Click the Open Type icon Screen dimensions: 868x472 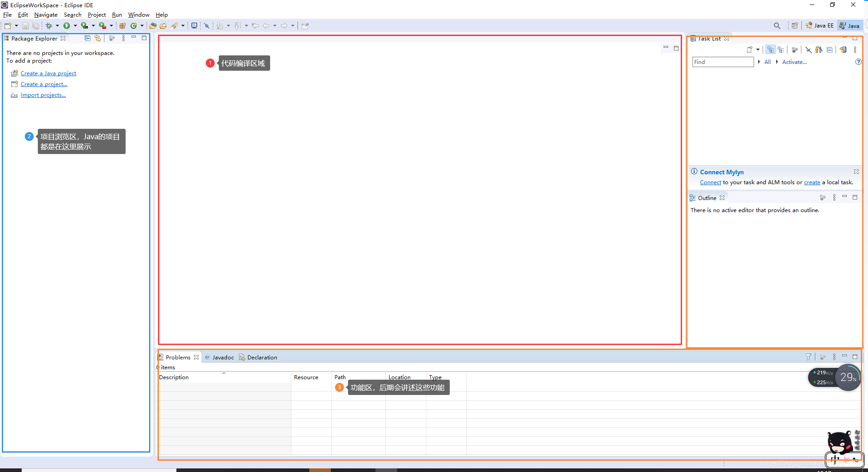click(x=153, y=26)
